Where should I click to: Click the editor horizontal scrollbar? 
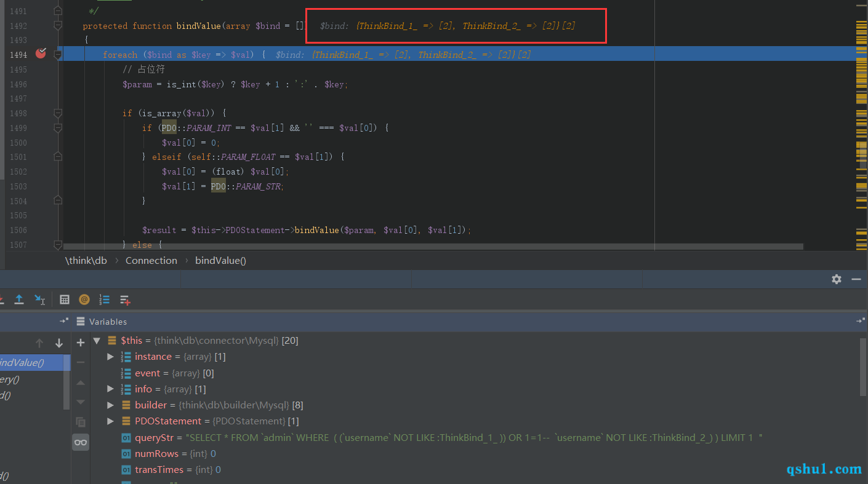coord(433,247)
